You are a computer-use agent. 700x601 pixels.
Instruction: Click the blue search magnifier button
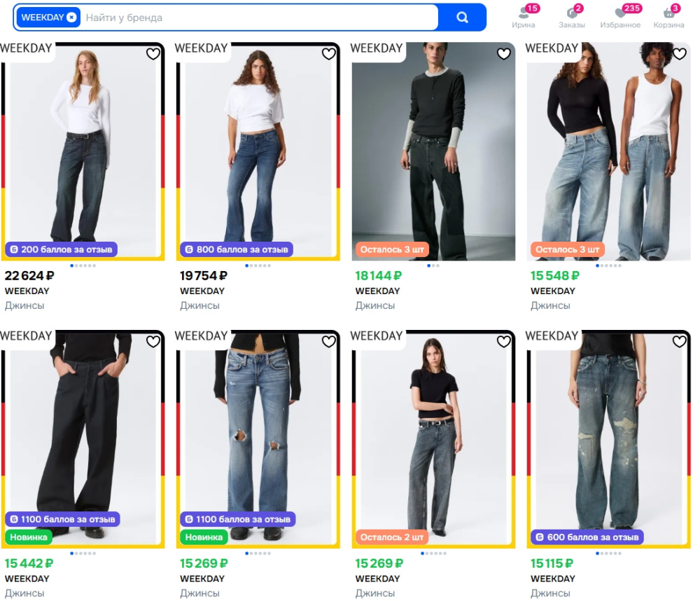(462, 18)
